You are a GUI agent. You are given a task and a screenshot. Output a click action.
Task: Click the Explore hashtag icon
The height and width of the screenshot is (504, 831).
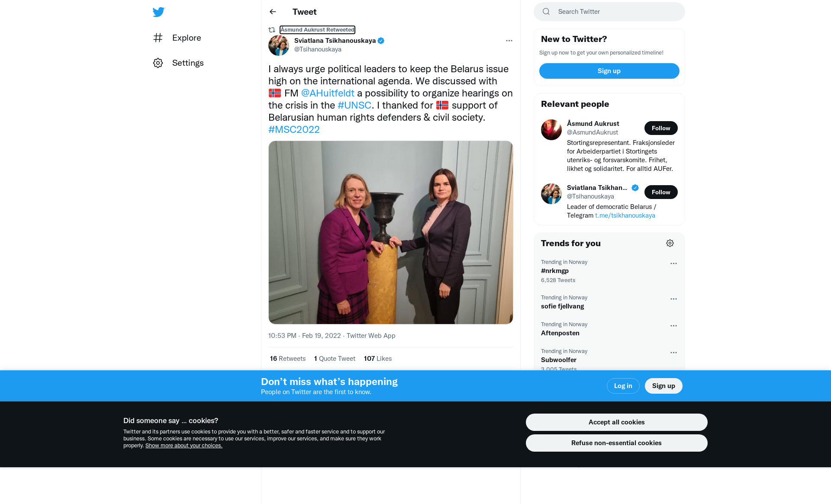(x=158, y=38)
